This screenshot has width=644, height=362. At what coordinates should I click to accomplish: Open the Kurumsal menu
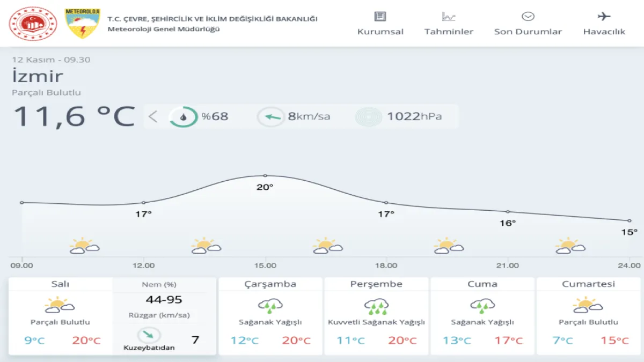(380, 32)
